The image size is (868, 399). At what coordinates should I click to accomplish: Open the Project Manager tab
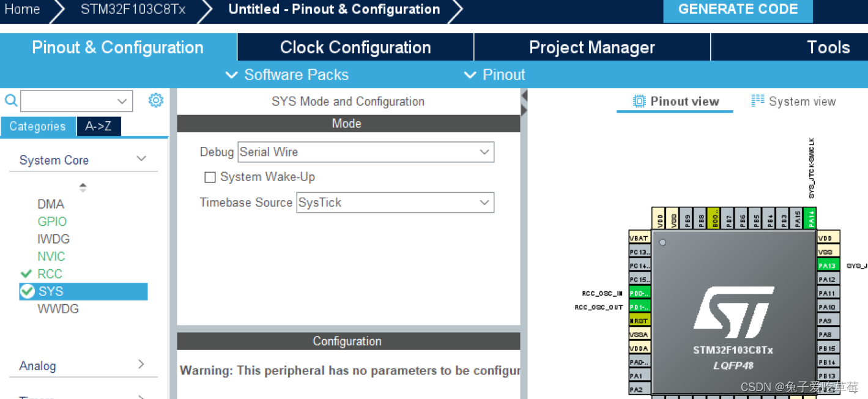[x=592, y=47]
